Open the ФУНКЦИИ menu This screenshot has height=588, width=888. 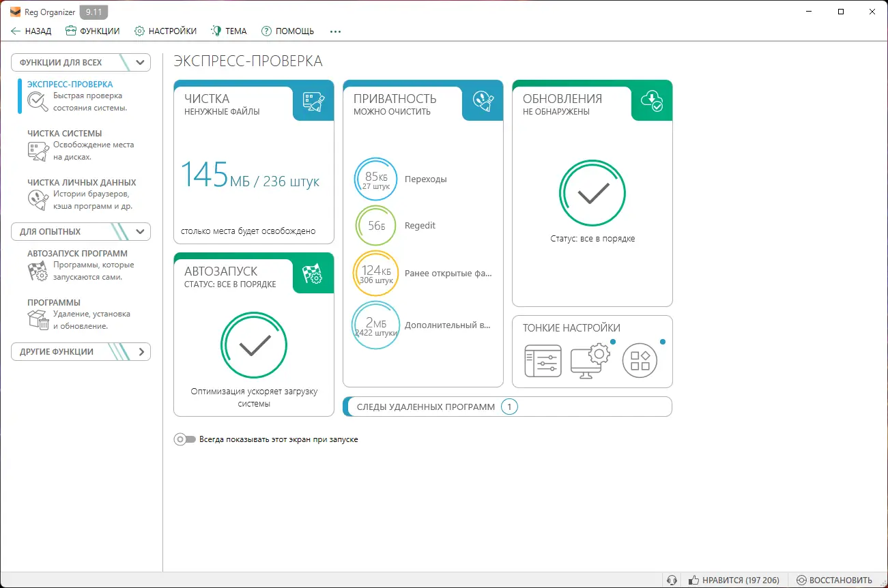pos(93,31)
